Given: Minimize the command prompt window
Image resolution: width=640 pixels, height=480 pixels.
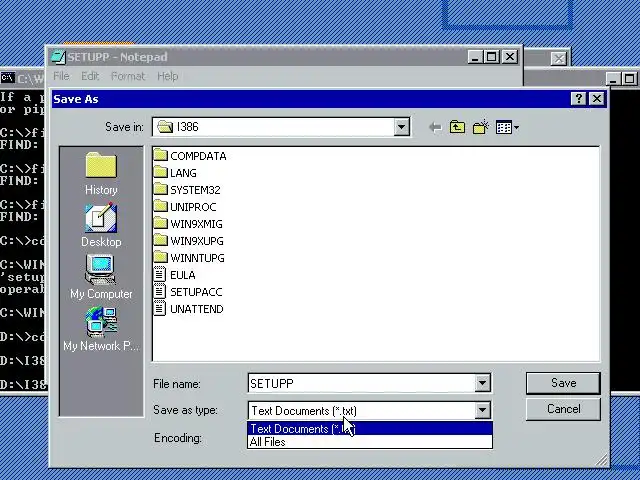Looking at the screenshot, I should click(613, 78).
